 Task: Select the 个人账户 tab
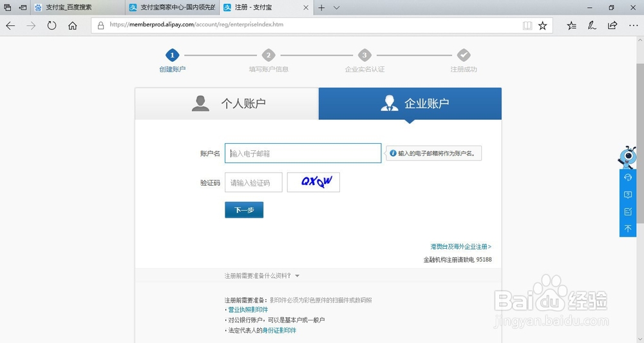227,103
